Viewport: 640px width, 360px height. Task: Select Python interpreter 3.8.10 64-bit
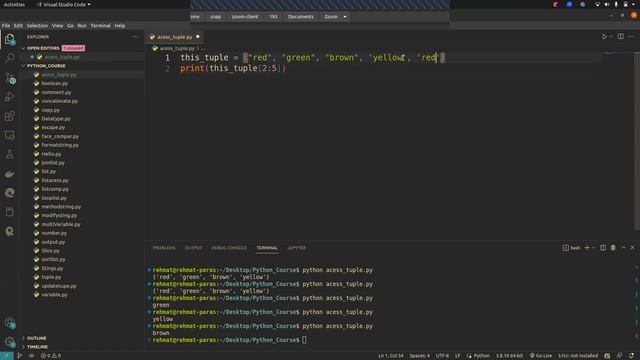pos(509,356)
